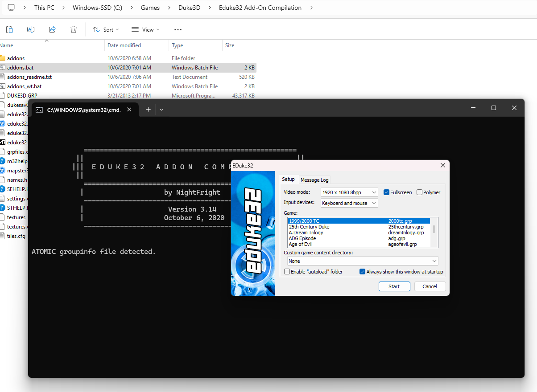Select the addons_readme.txt document icon
The image size is (537, 392).
point(3,77)
